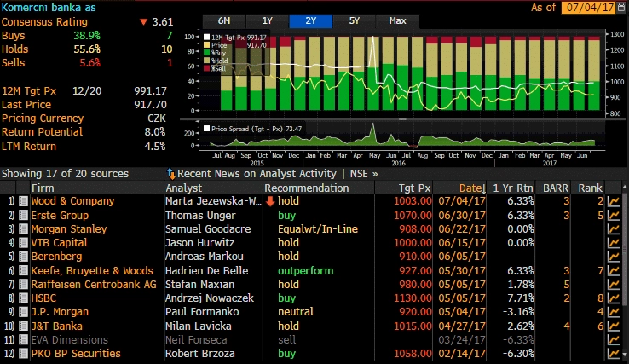
Task: Show chart icon for EVA Dimensions row
Action: click(x=614, y=339)
